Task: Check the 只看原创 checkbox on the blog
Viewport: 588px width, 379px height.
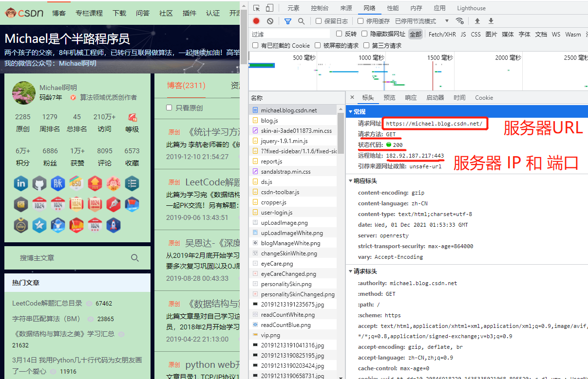Action: [x=169, y=108]
